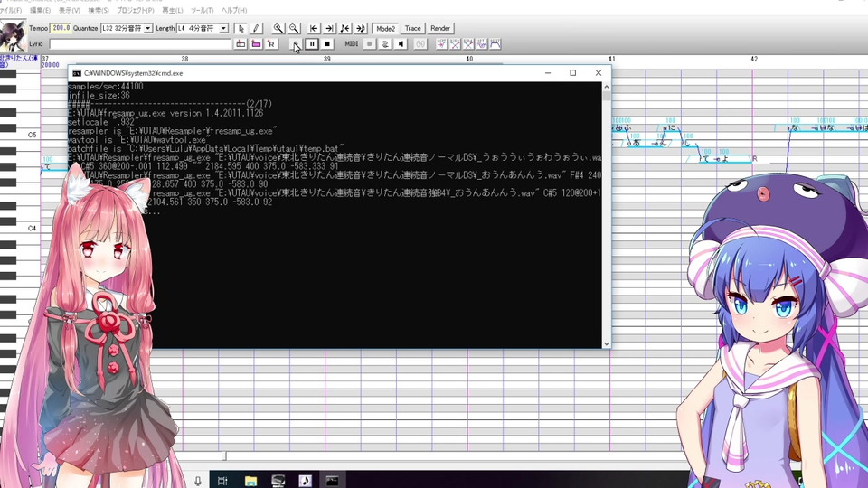
Task: Click the insert lyric icon
Action: (x=241, y=43)
